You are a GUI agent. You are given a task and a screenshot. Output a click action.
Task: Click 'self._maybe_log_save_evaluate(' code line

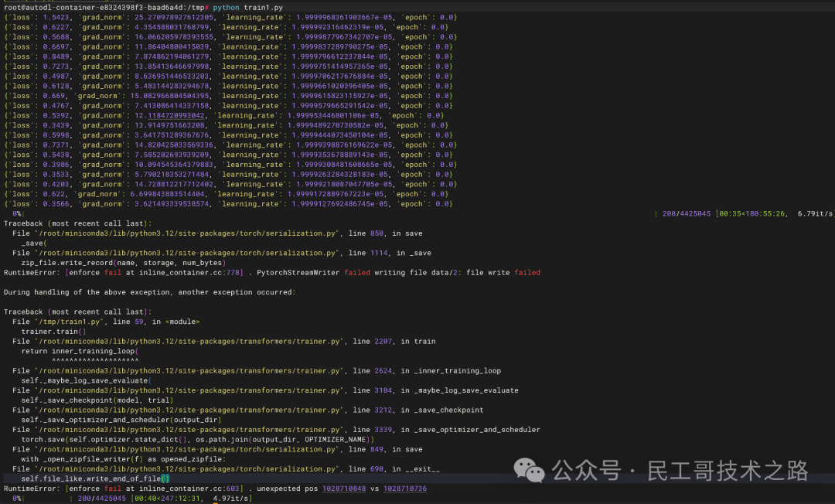[x=87, y=380]
